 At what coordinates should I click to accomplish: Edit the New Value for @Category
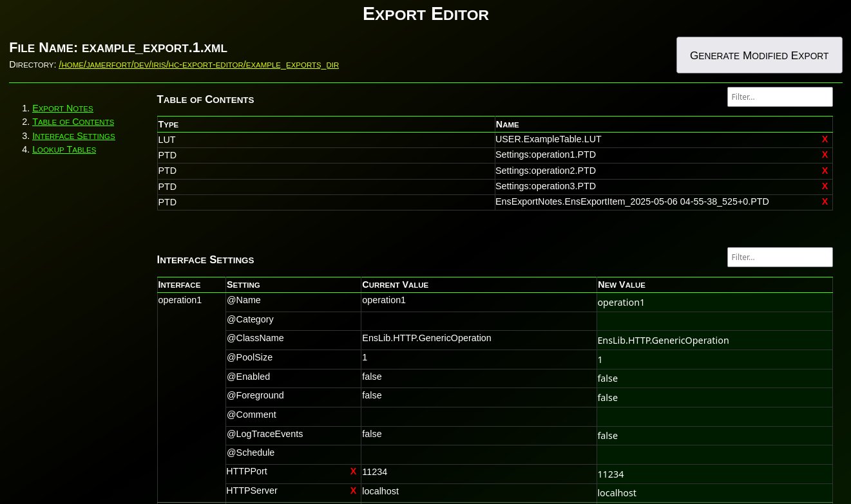[714, 321]
